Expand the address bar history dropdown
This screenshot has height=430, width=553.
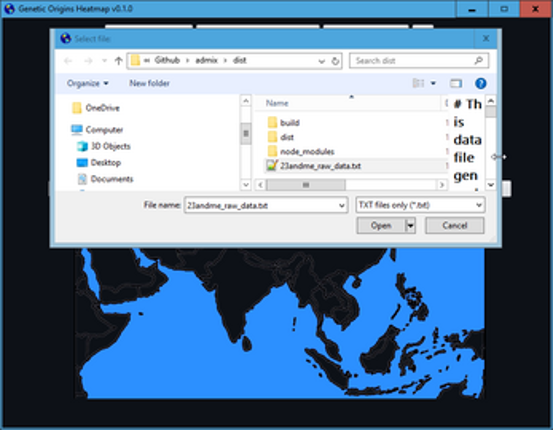[x=321, y=61]
